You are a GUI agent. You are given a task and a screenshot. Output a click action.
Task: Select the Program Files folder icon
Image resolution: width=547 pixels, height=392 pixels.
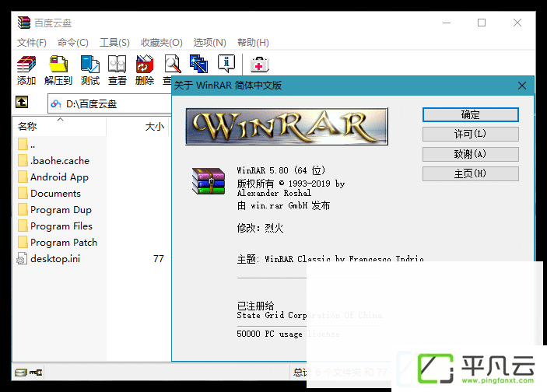tap(23, 226)
